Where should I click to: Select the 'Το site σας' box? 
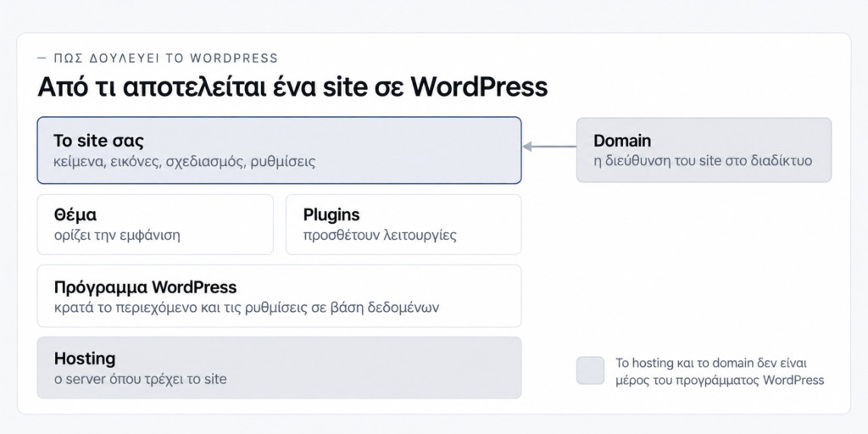click(x=279, y=150)
